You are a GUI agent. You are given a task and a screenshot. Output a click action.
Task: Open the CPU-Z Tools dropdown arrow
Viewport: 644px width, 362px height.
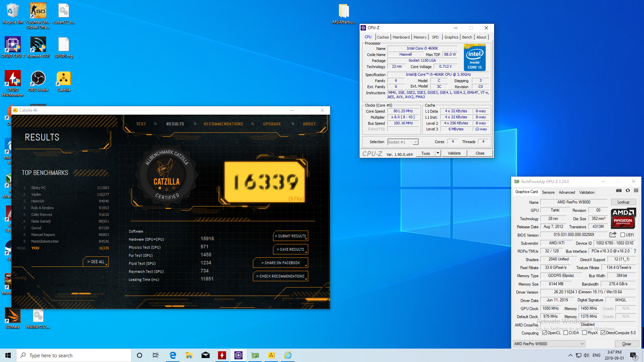[437, 153]
